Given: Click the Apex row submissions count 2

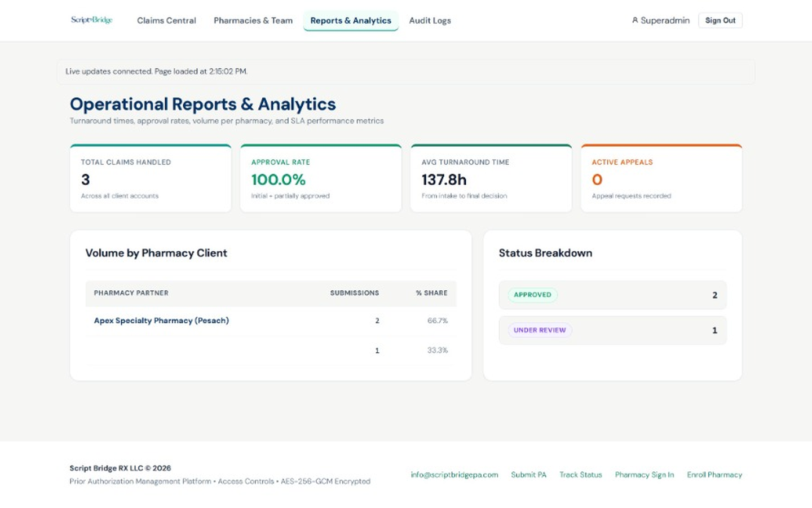Looking at the screenshot, I should click(x=377, y=321).
